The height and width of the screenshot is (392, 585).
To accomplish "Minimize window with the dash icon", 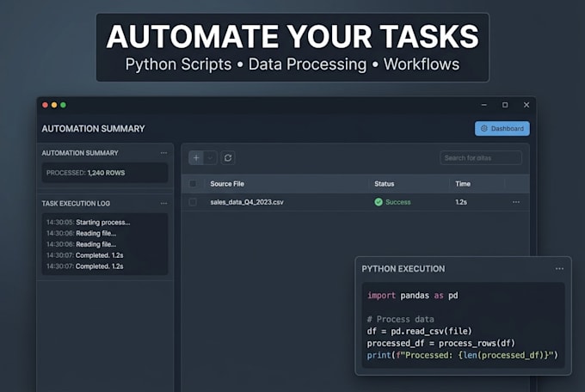I will point(483,105).
